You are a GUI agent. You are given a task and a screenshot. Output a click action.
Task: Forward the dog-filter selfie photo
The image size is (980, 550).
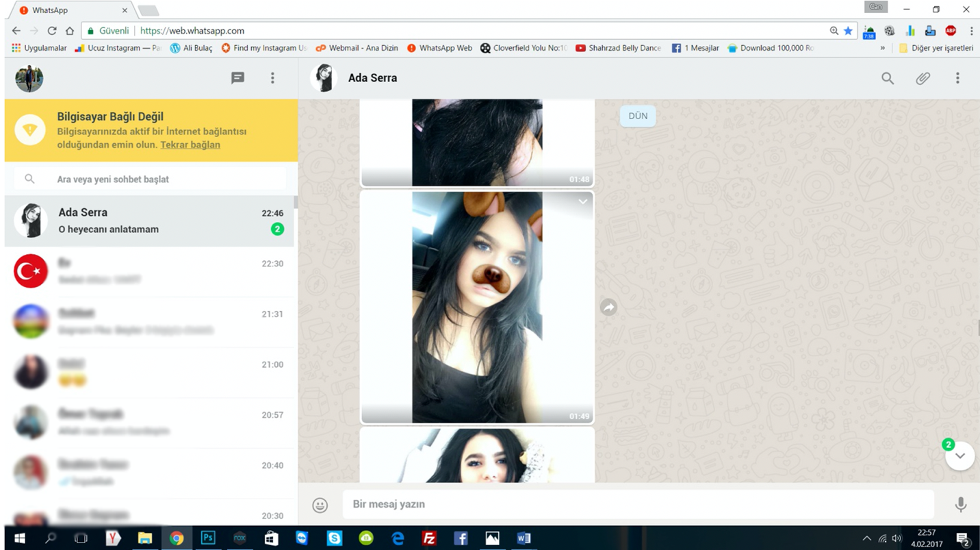tap(608, 308)
